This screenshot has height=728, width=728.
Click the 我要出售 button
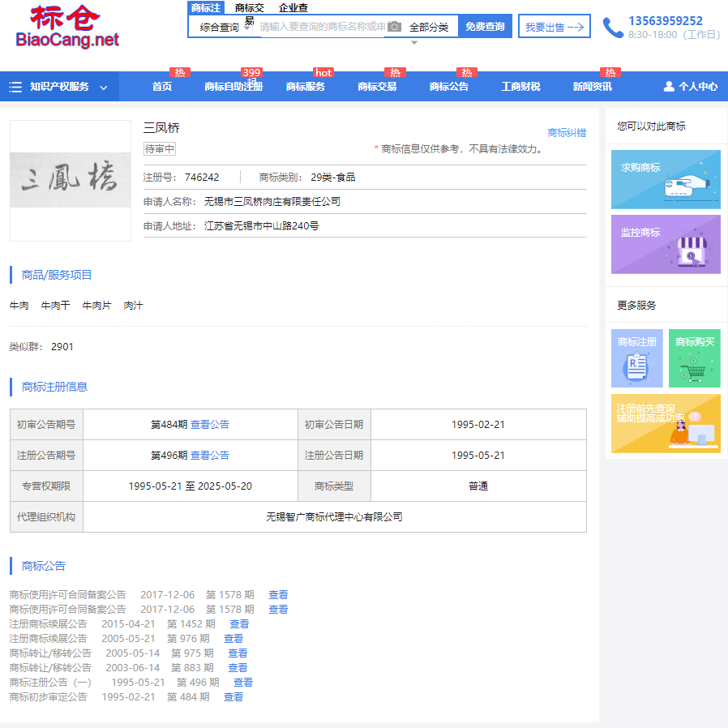tap(554, 26)
